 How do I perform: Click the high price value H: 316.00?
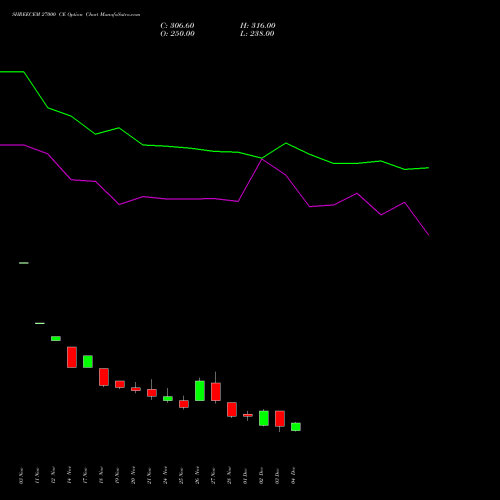tap(258, 26)
